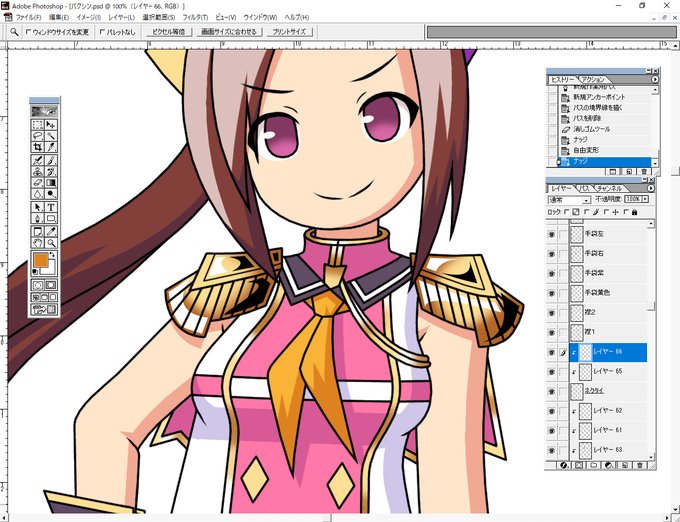Enable パレットなし checkbox
The image size is (680, 522).
point(103,32)
